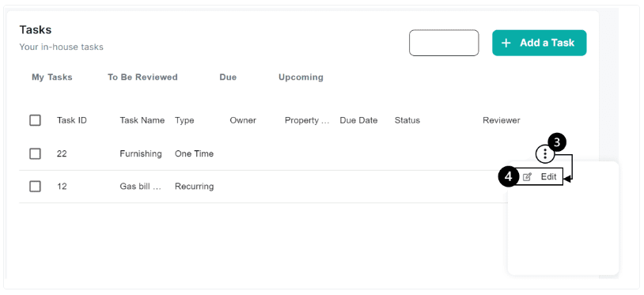Click the Reviewer column header
Image resolution: width=644 pixels, height=295 pixels.
[x=502, y=120]
